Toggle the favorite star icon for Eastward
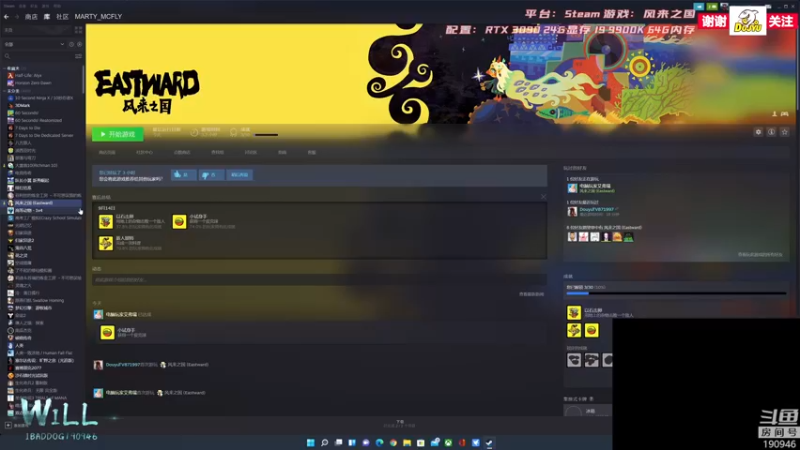Viewport: 800px width, 450px height. tap(785, 132)
